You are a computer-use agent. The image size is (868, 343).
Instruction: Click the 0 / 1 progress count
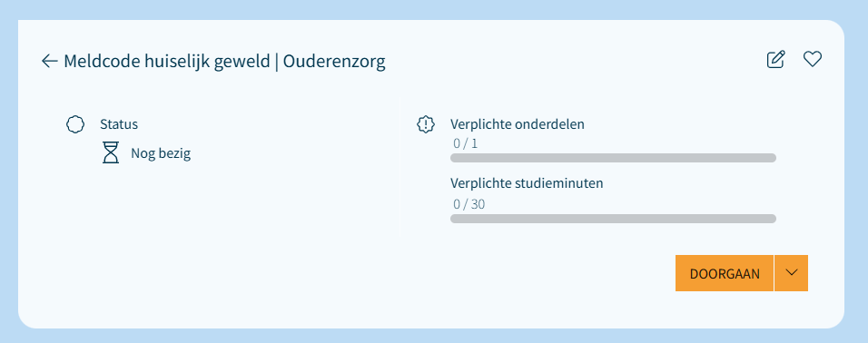pos(465,144)
